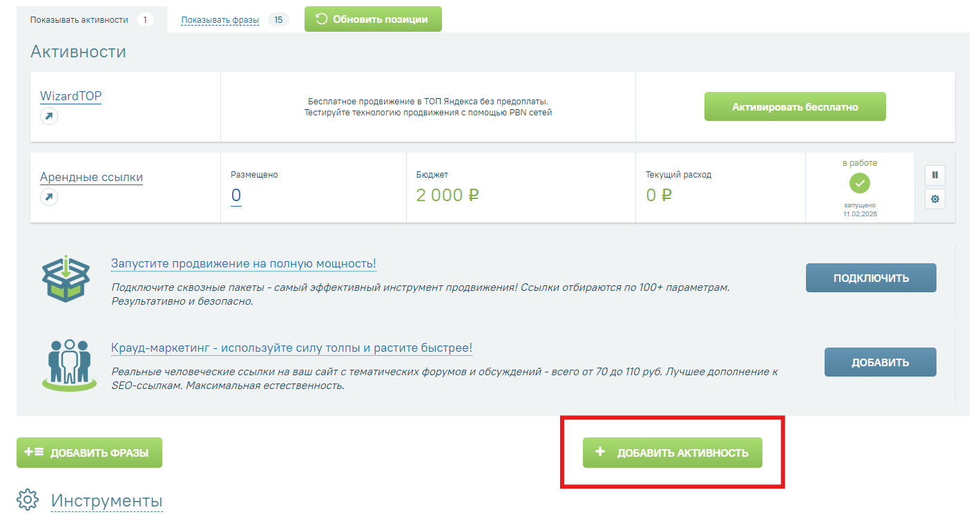Click Активировать бесплатно button
This screenshot has height=521, width=980.
tap(795, 107)
